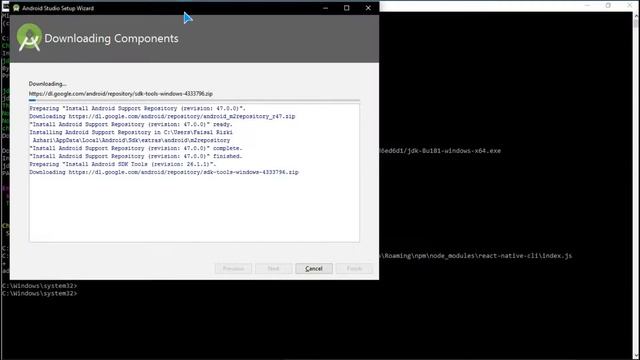Maximize the command prompt window

pos(608,5)
